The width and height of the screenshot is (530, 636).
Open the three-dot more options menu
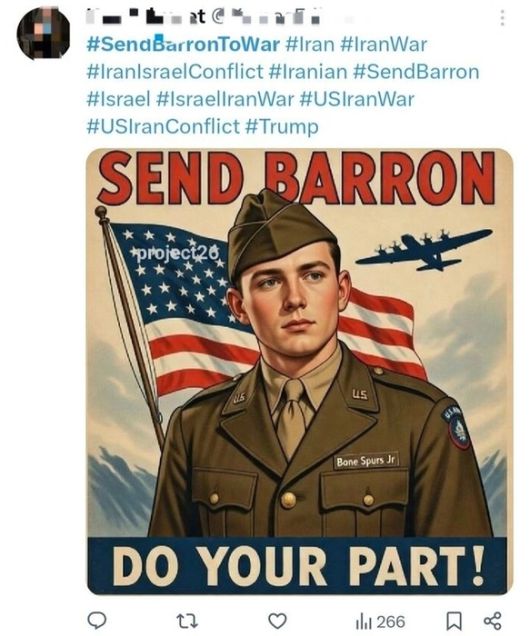(502, 18)
